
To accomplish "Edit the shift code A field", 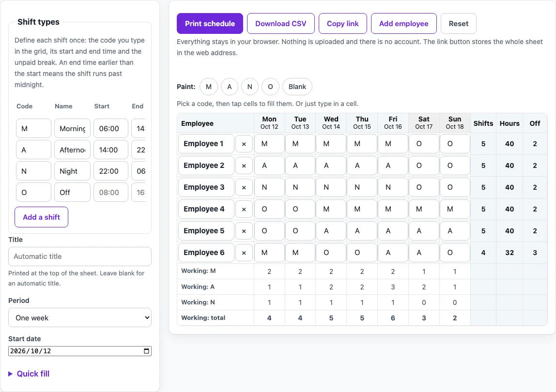I will pyautogui.click(x=34, y=150).
